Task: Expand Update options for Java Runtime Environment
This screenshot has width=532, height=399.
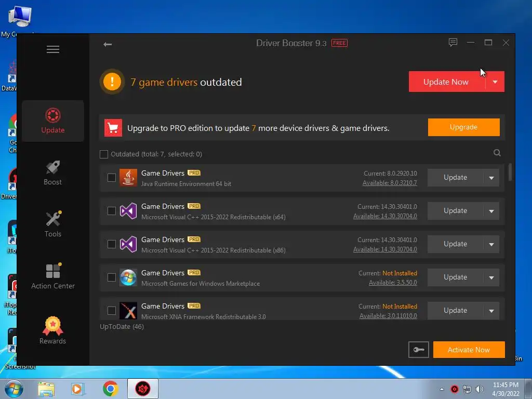Action: coord(491,178)
